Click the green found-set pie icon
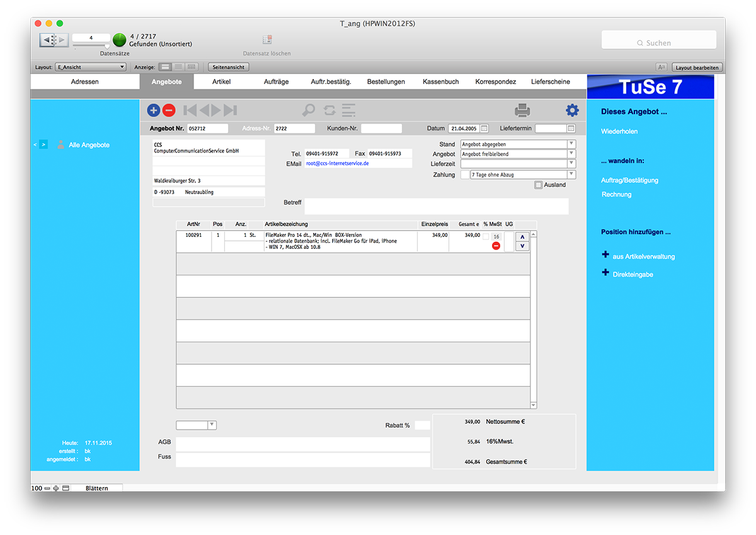The image size is (756, 535). tap(120, 40)
